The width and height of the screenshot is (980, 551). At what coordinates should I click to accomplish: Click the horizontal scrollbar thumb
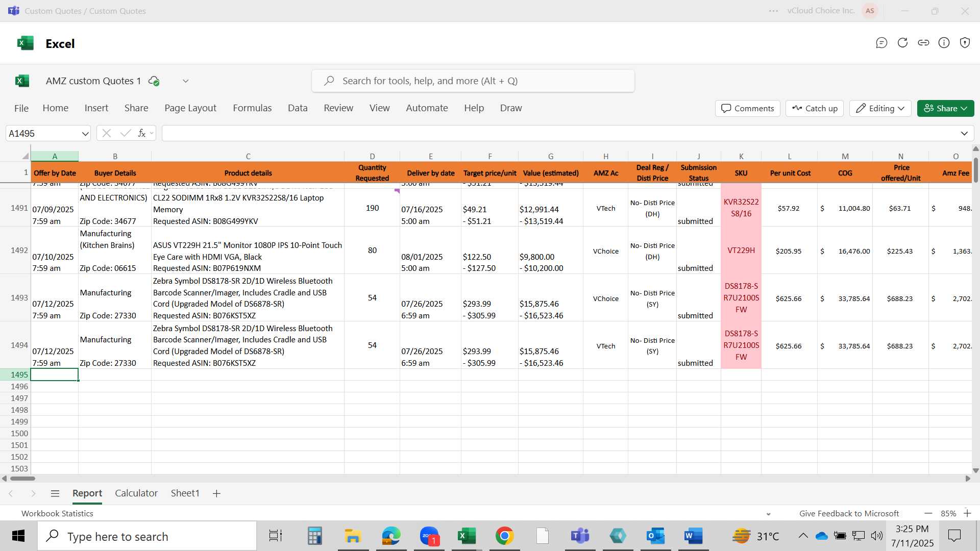[23, 479]
